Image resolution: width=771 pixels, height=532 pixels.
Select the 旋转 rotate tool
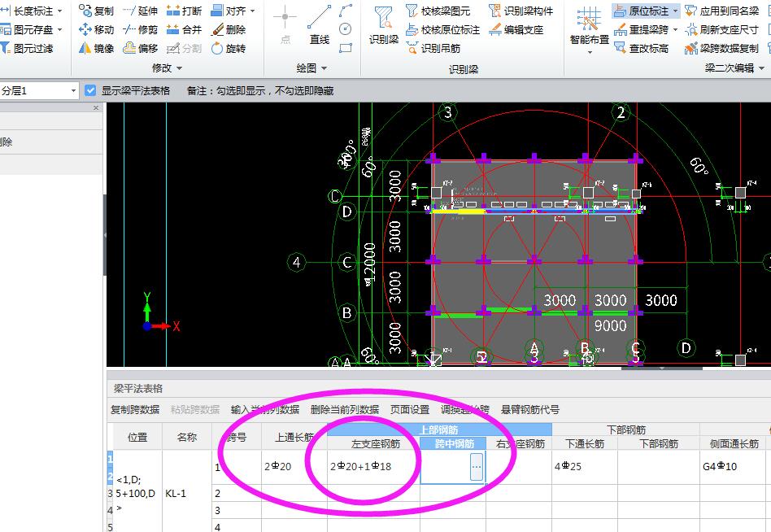click(229, 48)
